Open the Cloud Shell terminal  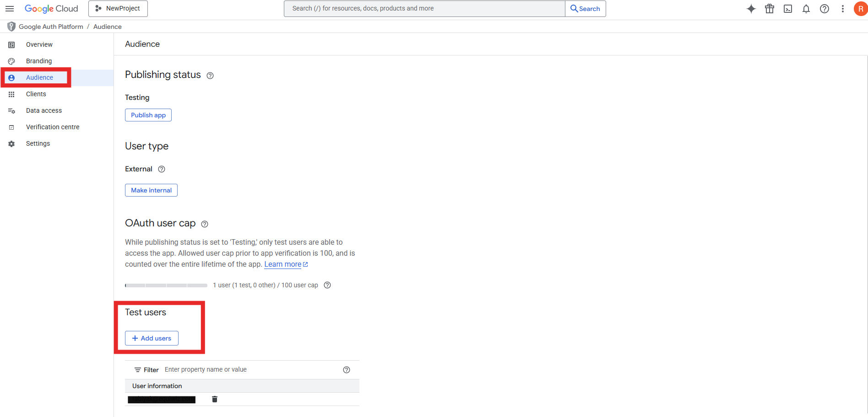coord(788,8)
